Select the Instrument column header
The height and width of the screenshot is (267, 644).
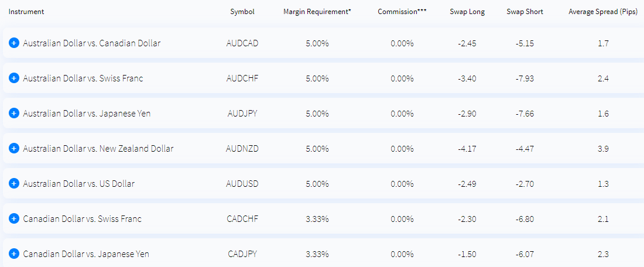tap(26, 12)
